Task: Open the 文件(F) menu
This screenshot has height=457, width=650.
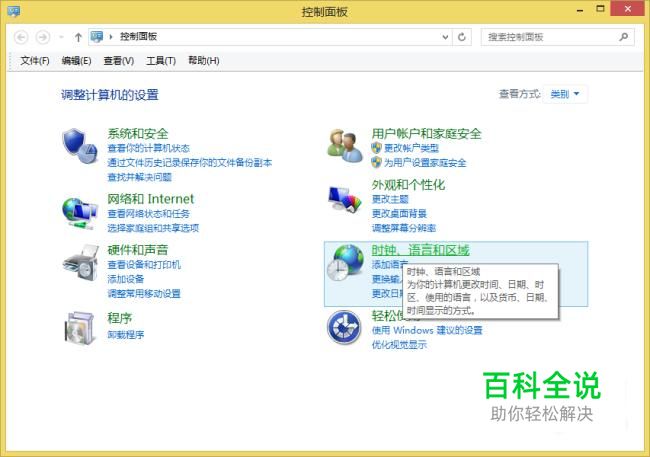Action: 35,61
